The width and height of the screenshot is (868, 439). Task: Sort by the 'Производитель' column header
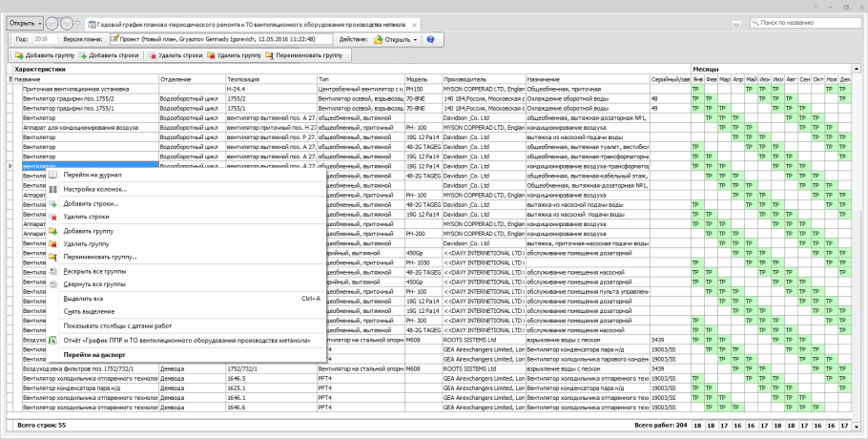tap(465, 79)
